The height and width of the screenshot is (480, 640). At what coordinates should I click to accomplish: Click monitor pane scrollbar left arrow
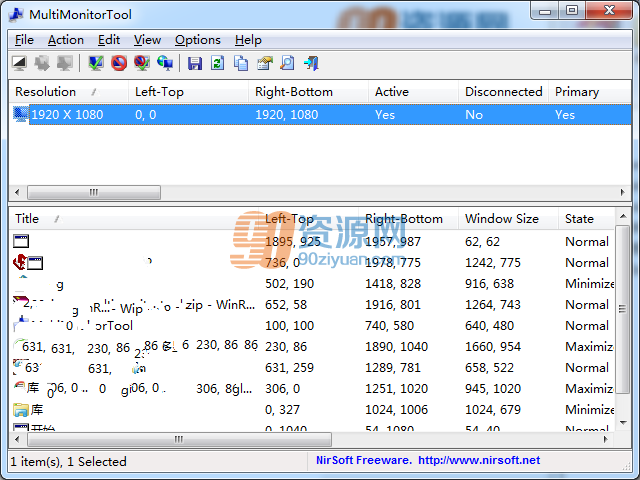click(x=17, y=192)
